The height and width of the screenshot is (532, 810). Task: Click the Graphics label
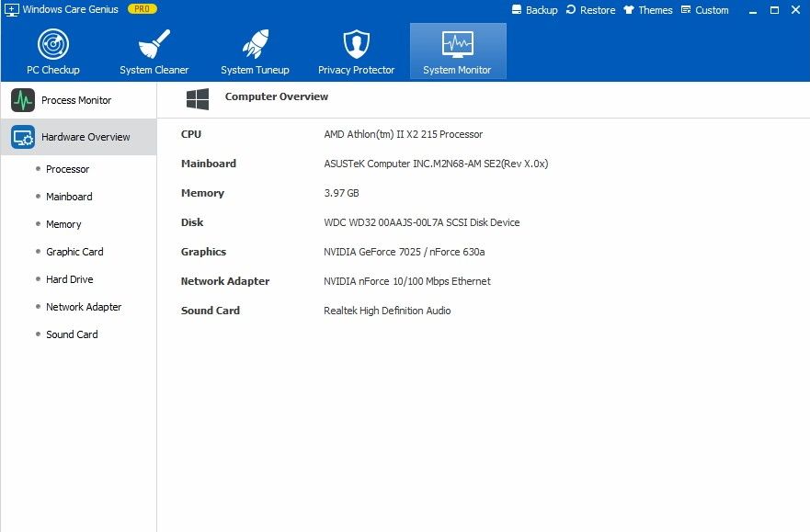click(203, 252)
